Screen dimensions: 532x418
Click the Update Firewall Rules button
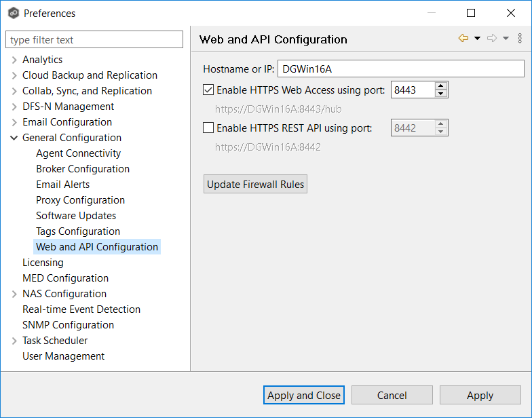coord(255,184)
